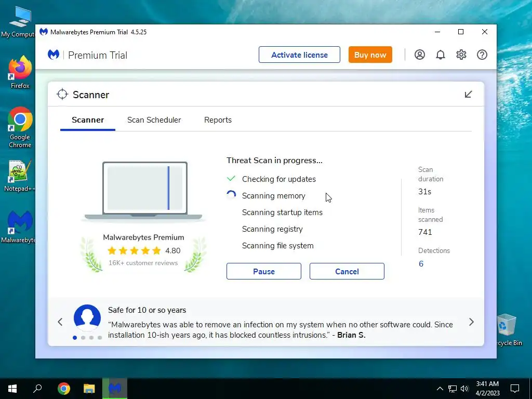Image resolution: width=532 pixels, height=399 pixels.
Task: Click the 'Scanning registry' step
Action: coord(272,229)
